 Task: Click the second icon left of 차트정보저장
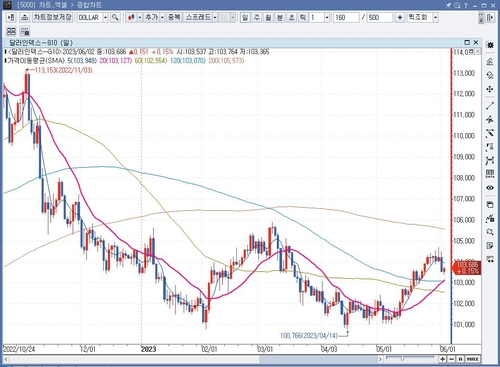24,17
